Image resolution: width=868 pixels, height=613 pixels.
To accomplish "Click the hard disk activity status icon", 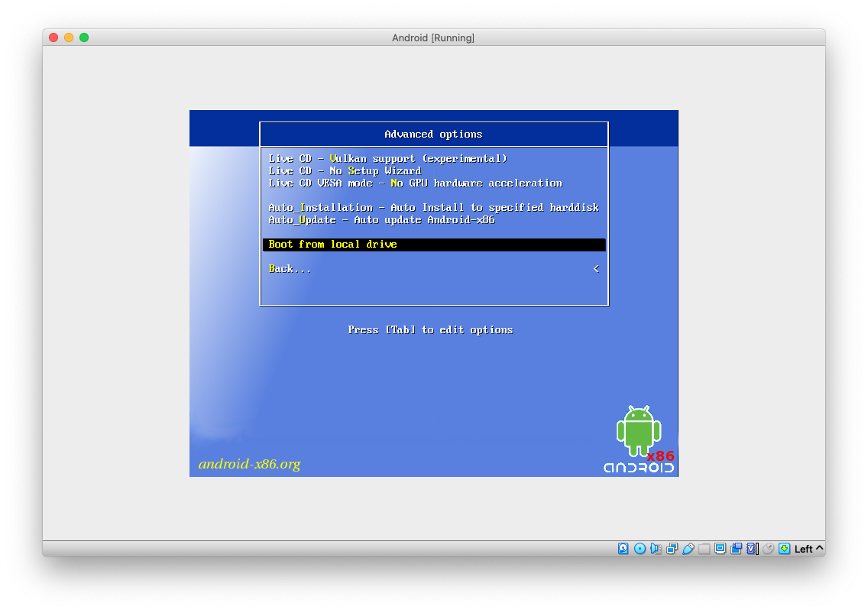I will pyautogui.click(x=623, y=549).
